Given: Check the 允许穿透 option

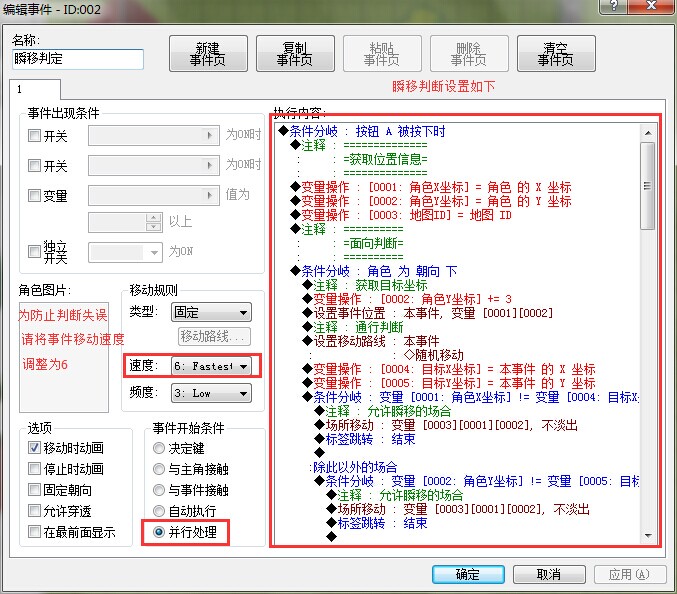Looking at the screenshot, I should [x=34, y=511].
